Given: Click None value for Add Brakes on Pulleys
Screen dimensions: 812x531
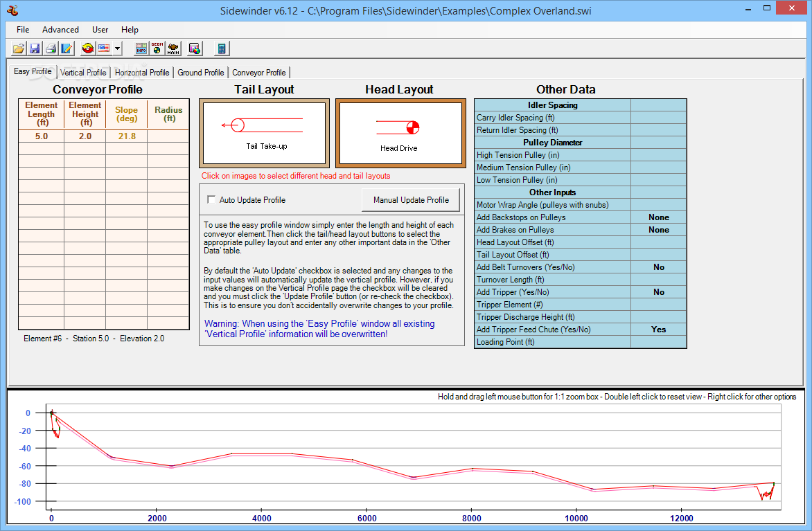Looking at the screenshot, I should click(658, 230).
